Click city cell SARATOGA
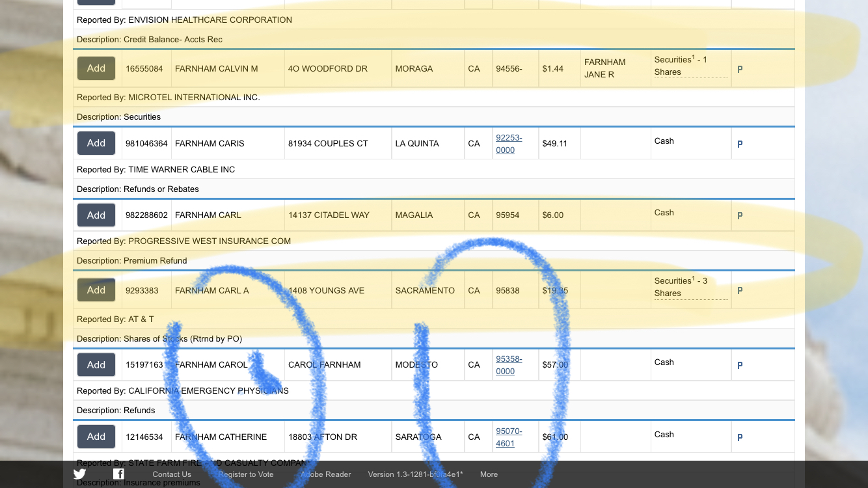Image resolution: width=868 pixels, height=488 pixels. point(418,437)
